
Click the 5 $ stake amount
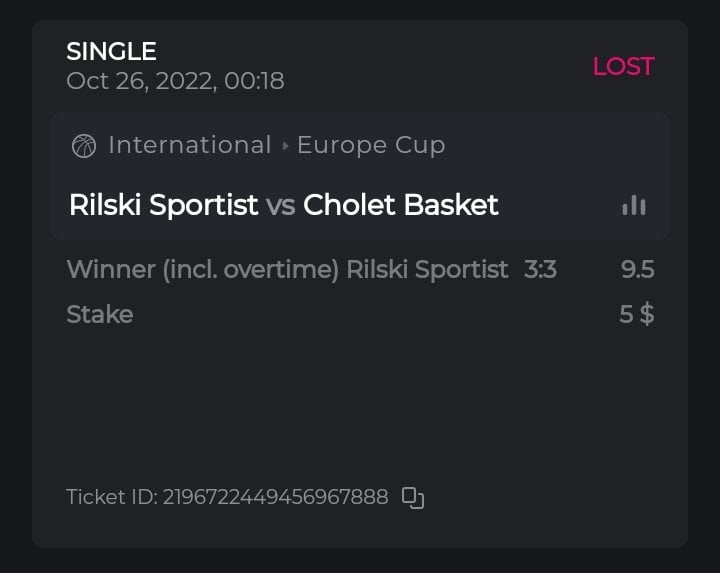pos(636,314)
